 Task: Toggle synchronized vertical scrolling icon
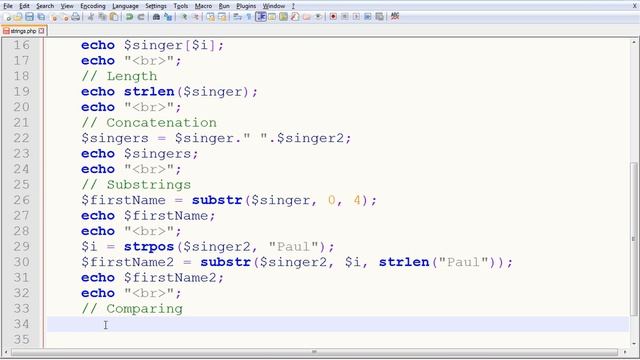click(x=210, y=17)
